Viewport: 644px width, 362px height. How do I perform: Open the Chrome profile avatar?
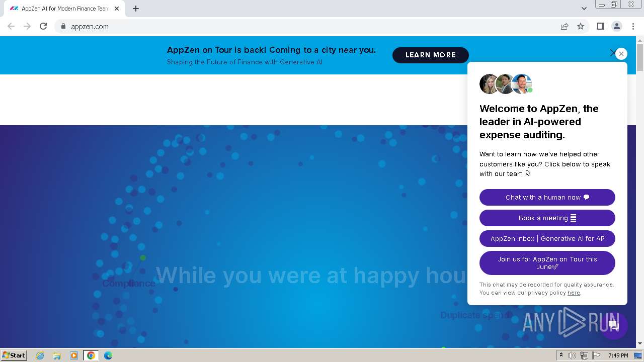point(616,26)
